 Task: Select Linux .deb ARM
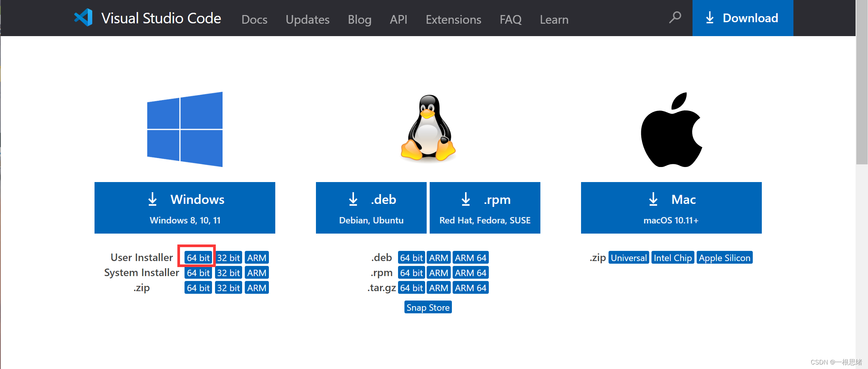[x=439, y=258]
